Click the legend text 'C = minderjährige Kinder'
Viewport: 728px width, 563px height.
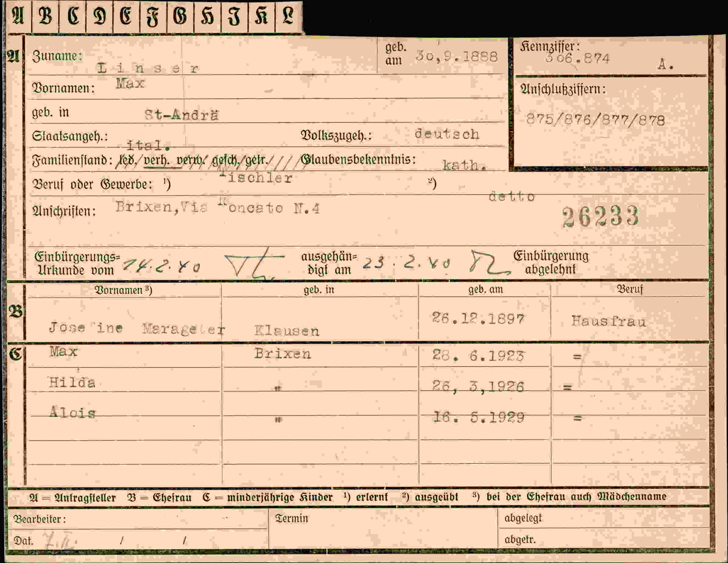pos(267,497)
